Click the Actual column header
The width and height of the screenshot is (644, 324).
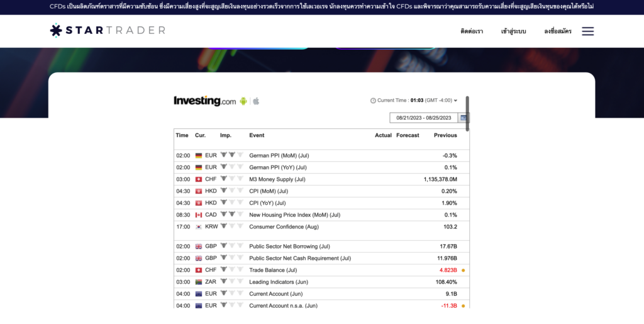[383, 135]
